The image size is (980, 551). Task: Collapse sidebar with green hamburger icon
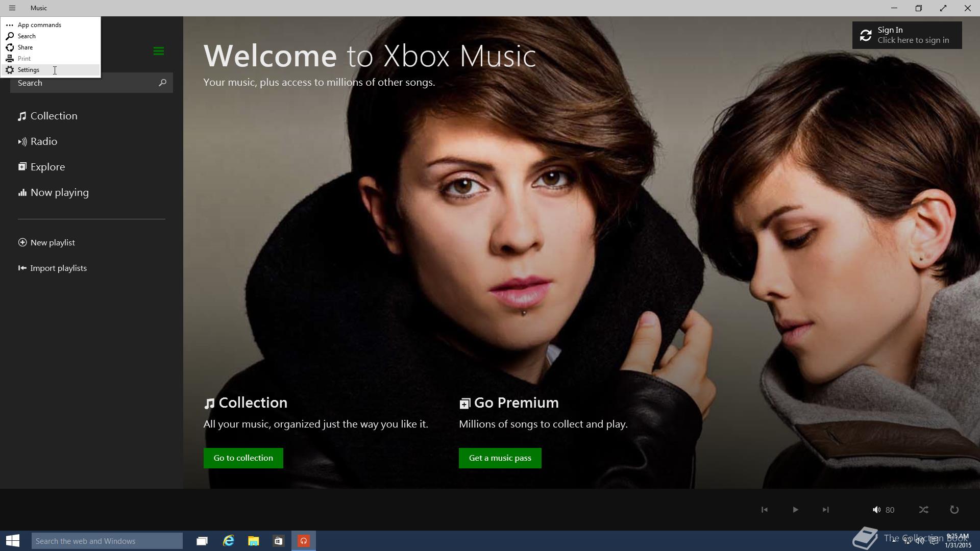pyautogui.click(x=158, y=51)
